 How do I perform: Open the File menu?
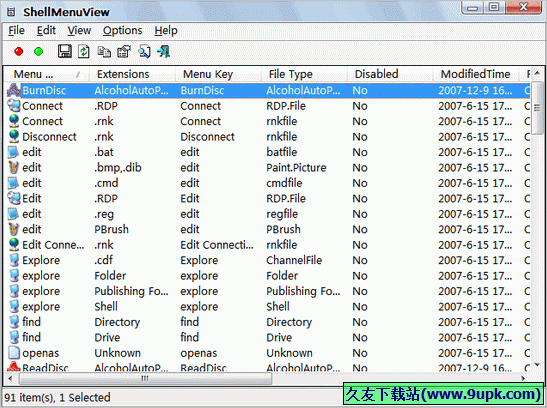tap(16, 31)
